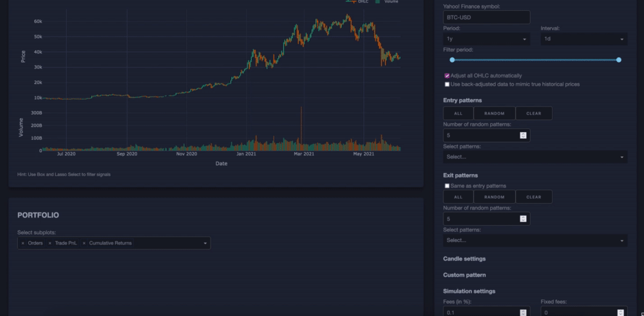
Task: Click the stepper on Exit random patterns field
Action: 523,219
